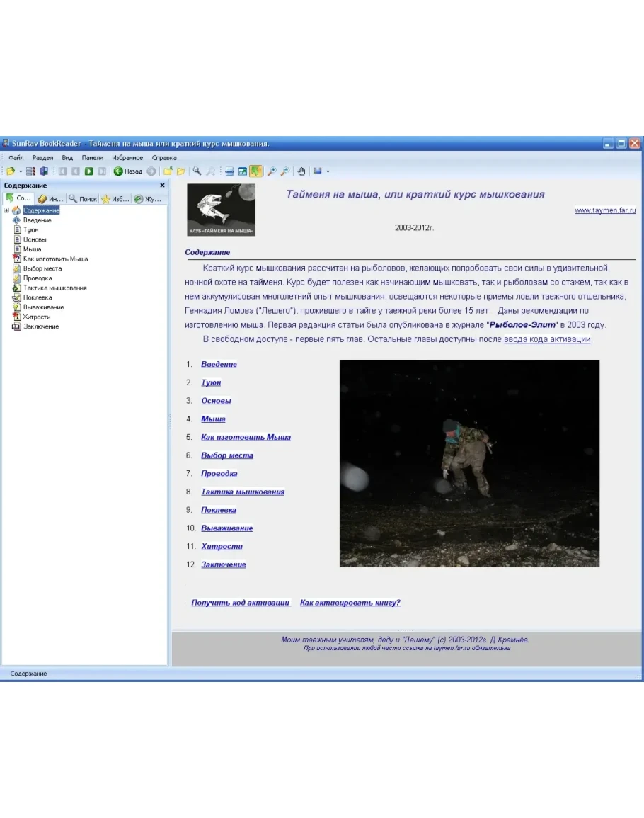Follow the www.taymen.far.ru link
Screen dimensions: 644x818
[x=604, y=210]
